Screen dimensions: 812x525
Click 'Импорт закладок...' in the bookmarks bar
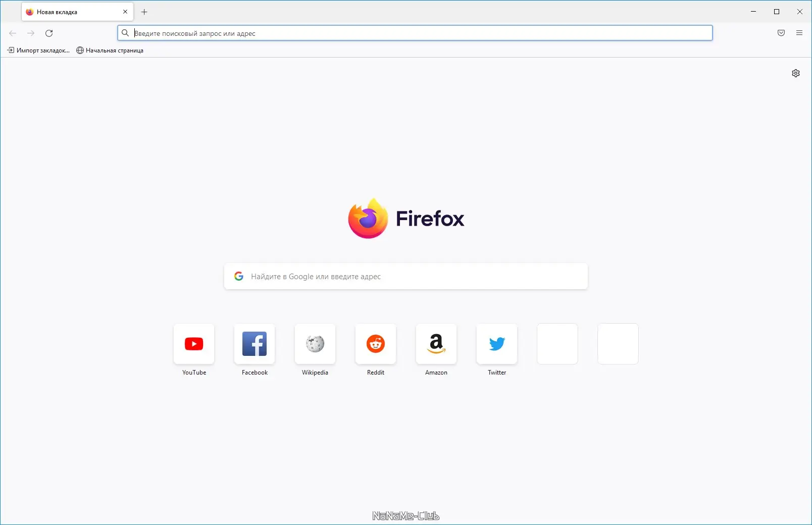point(39,50)
